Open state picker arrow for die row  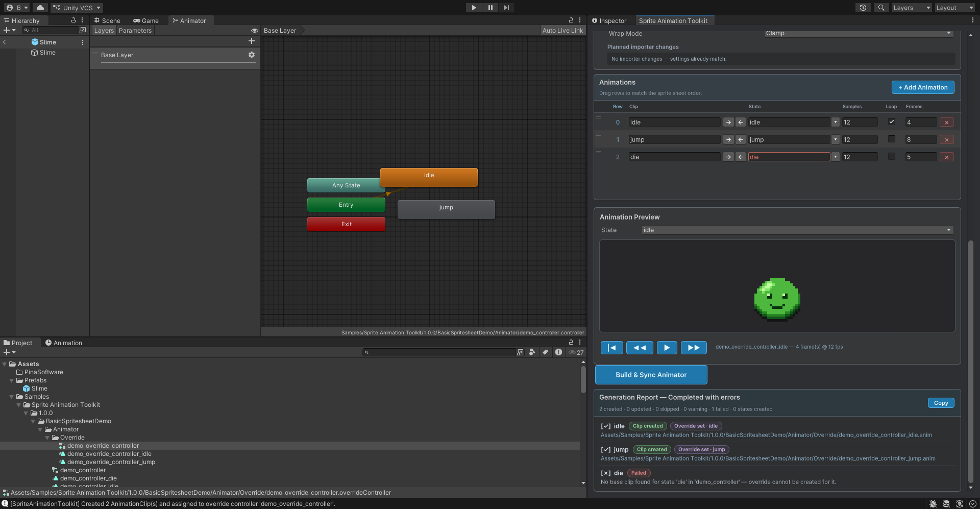click(x=836, y=157)
